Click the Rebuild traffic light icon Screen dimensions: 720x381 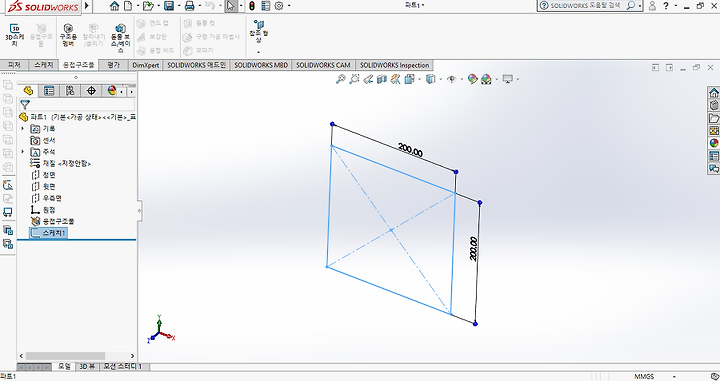[252, 6]
